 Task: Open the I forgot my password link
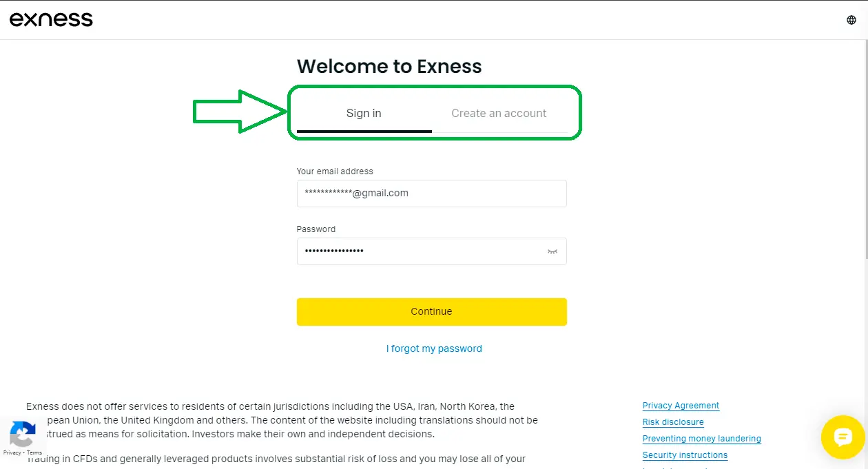pos(434,348)
